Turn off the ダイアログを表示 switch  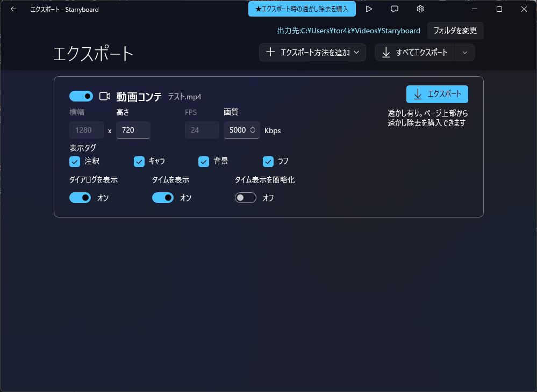point(80,198)
